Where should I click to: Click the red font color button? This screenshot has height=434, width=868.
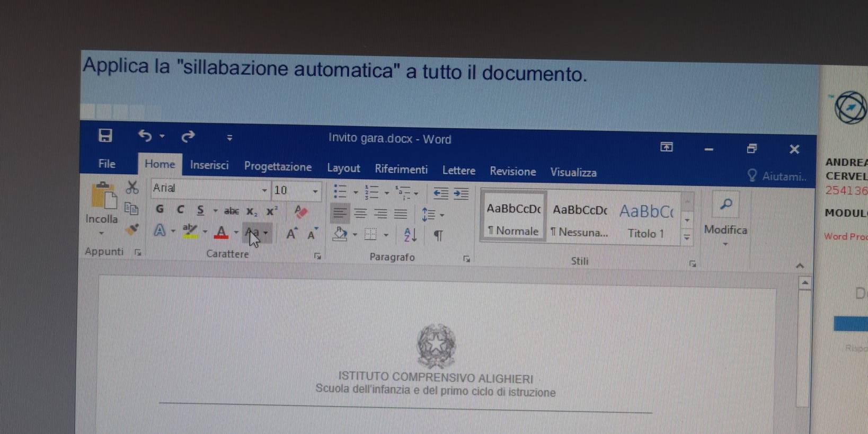222,232
